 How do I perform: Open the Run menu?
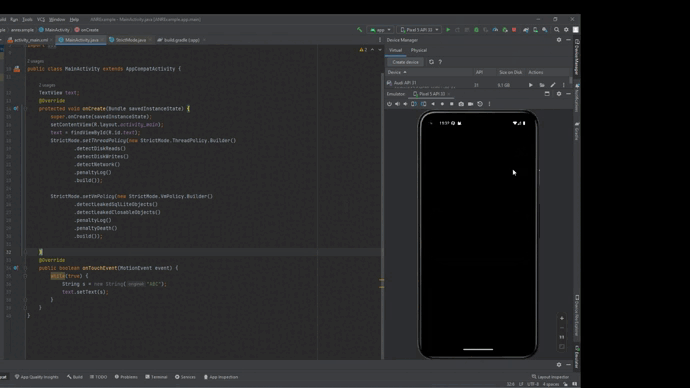pyautogui.click(x=14, y=19)
